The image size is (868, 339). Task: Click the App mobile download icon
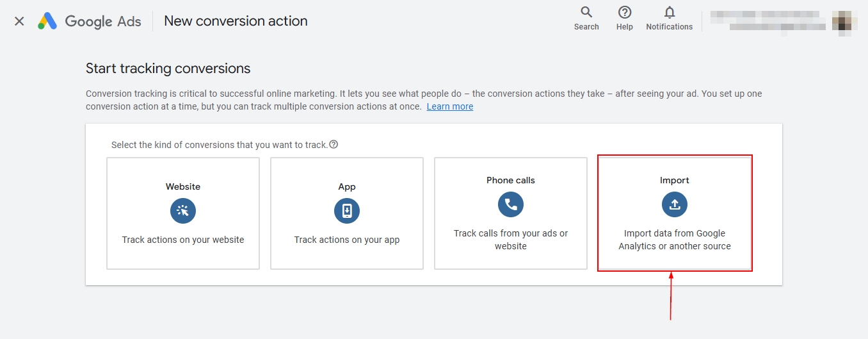click(x=347, y=211)
